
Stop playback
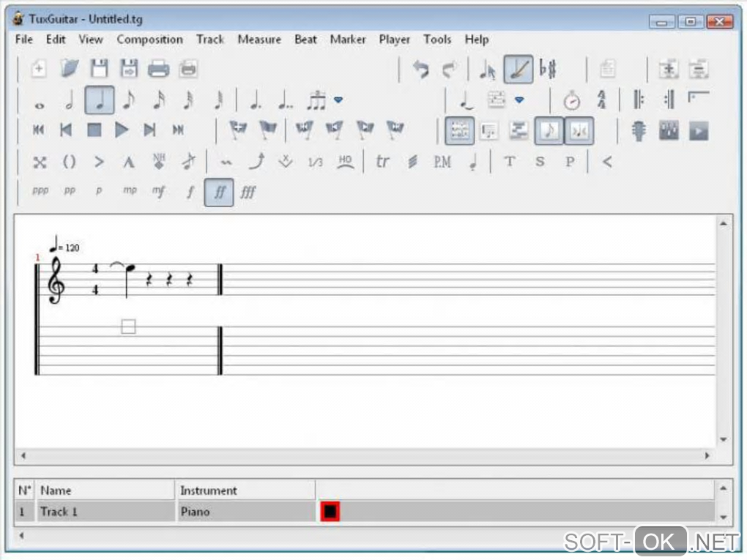point(94,130)
